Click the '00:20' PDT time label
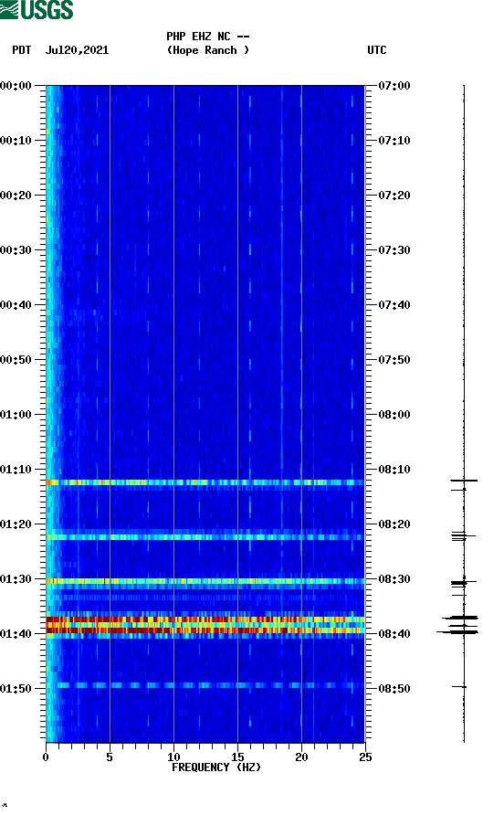Viewport: 504px width, 815px height. tap(16, 196)
